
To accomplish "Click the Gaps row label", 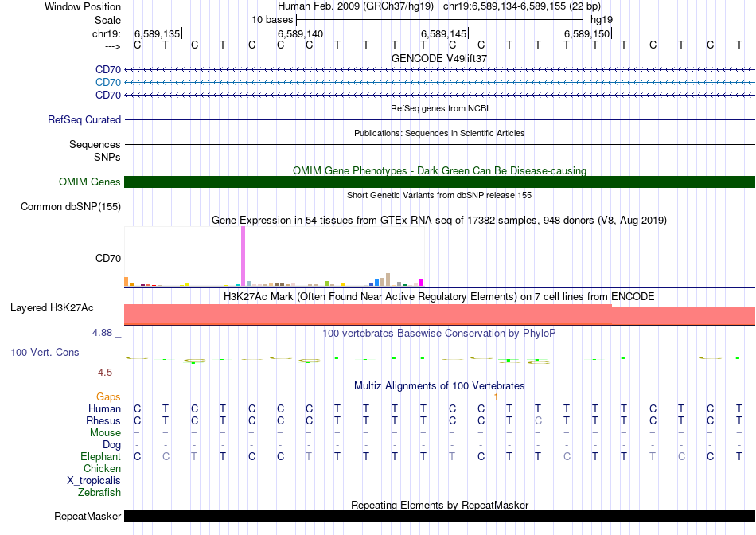I will pyautogui.click(x=108, y=396).
